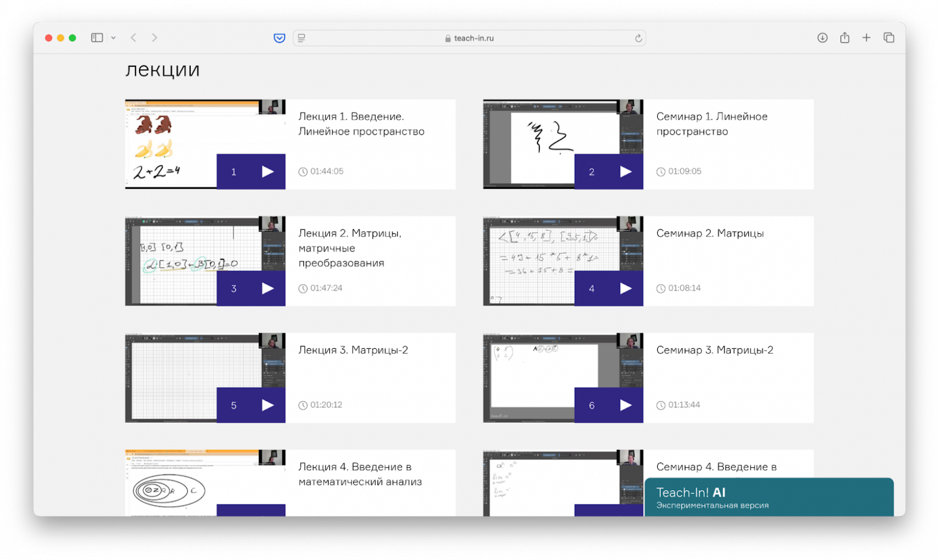Play video 6 Семинар 3. Матрицы-2
The height and width of the screenshot is (560, 939).
click(x=625, y=405)
